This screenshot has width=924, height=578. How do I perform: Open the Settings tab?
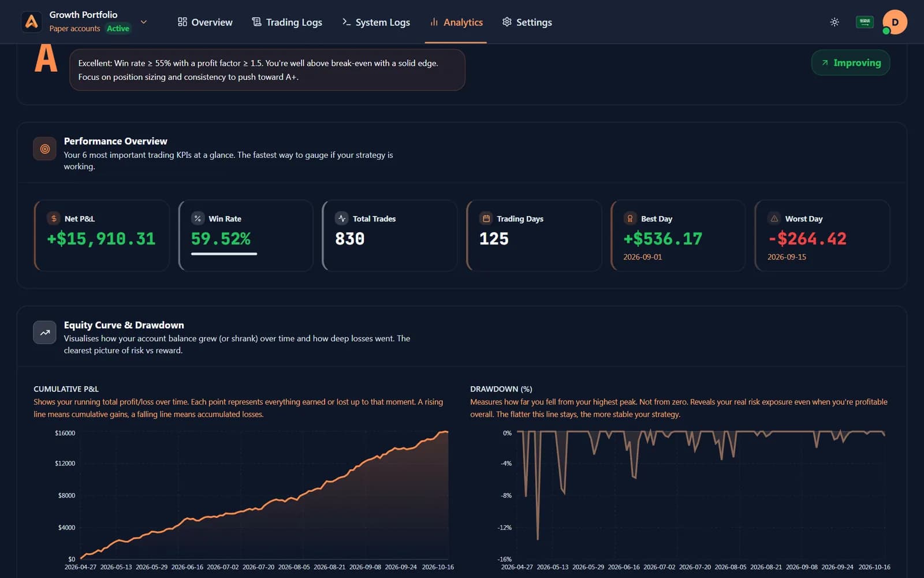[527, 22]
